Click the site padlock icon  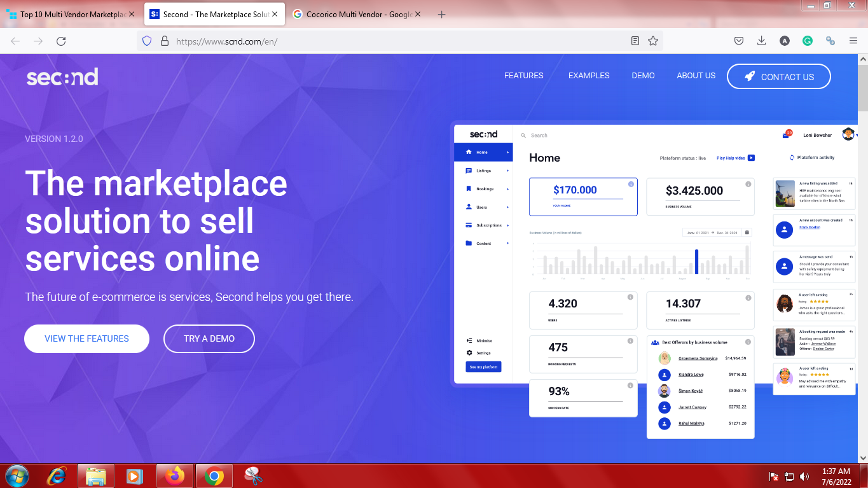click(164, 41)
